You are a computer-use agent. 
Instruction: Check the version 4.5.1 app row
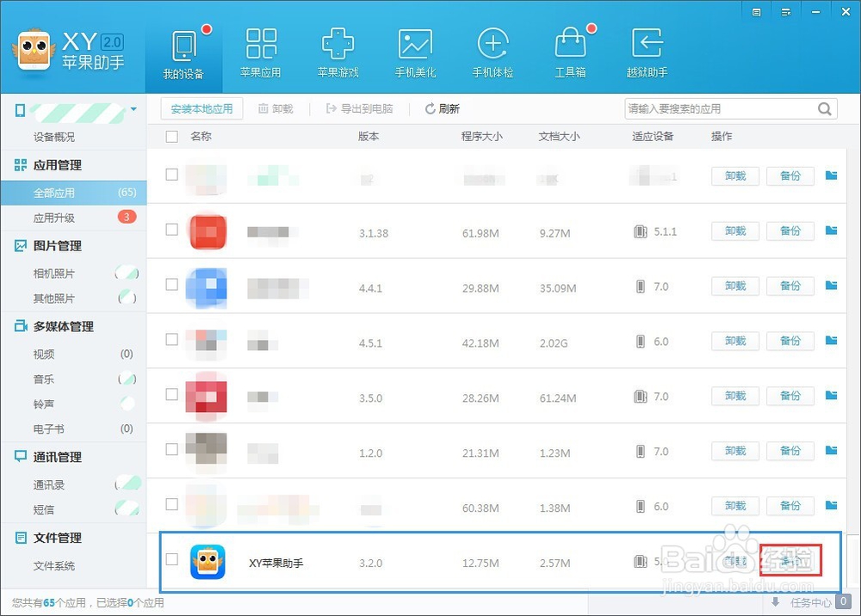click(x=172, y=339)
